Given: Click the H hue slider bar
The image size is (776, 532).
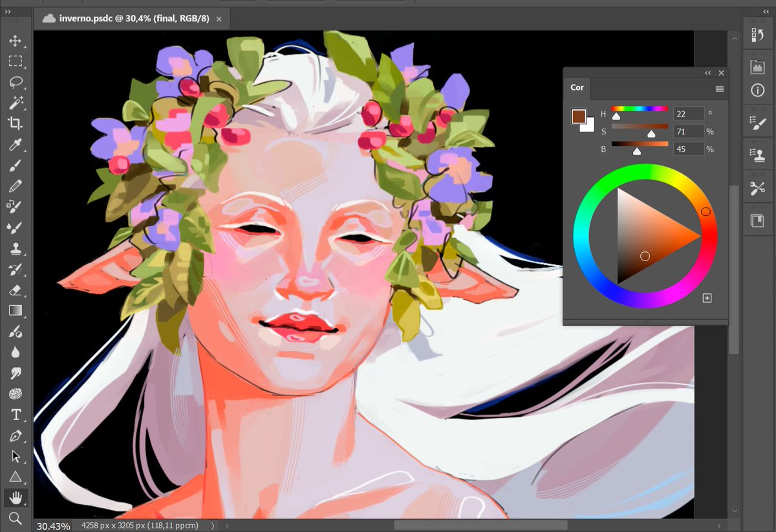Looking at the screenshot, I should [640, 109].
